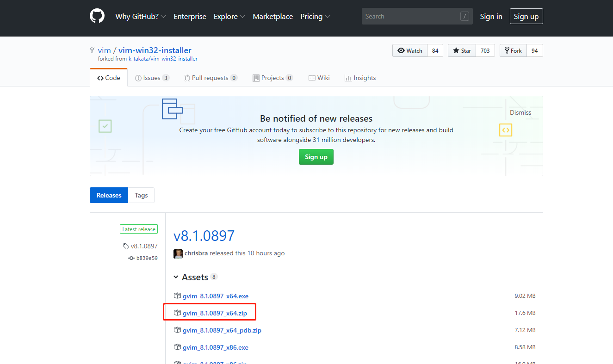
Task: Go to the Enterprise page
Action: (190, 16)
